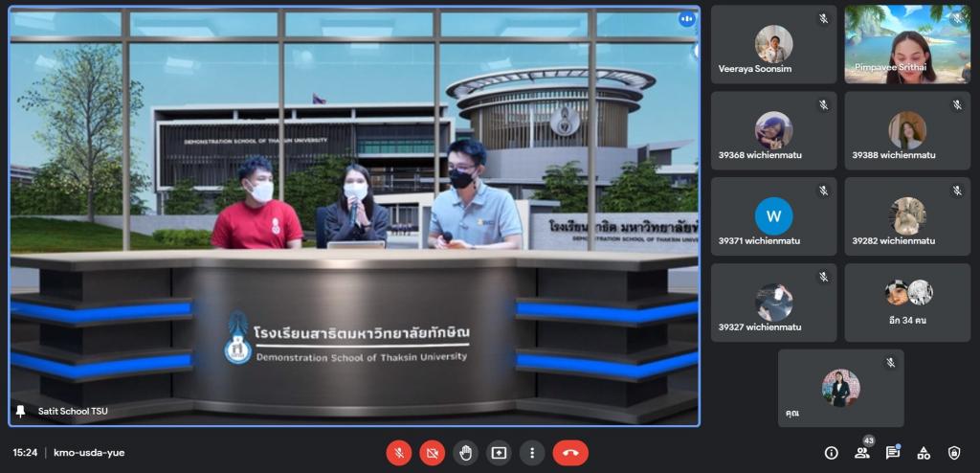Select the 39327 wichienmatu tile
Viewport: 980px width, 473px height.
click(x=773, y=303)
